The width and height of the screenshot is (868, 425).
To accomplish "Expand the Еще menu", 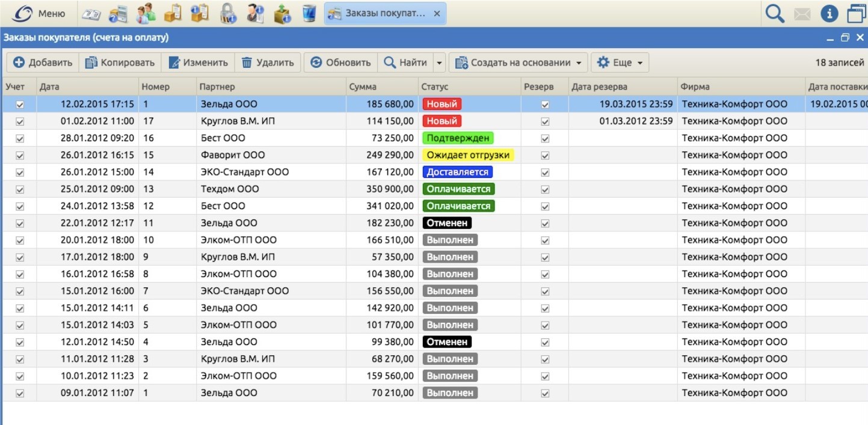I will coord(620,63).
